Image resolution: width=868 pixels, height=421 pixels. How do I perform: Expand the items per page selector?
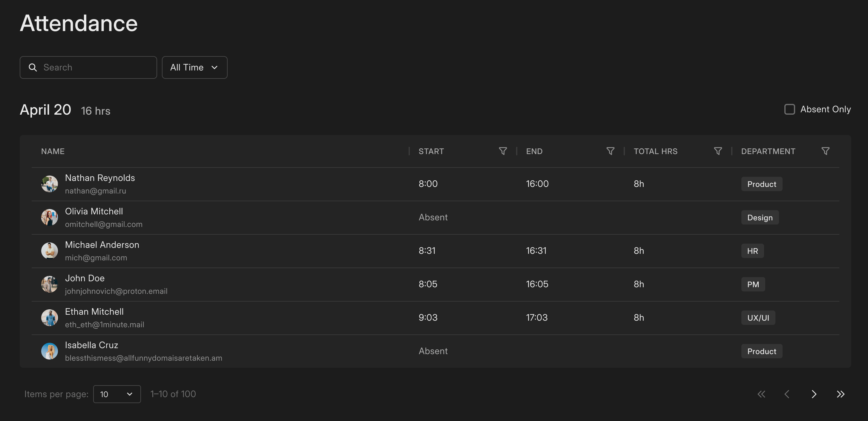tap(116, 394)
